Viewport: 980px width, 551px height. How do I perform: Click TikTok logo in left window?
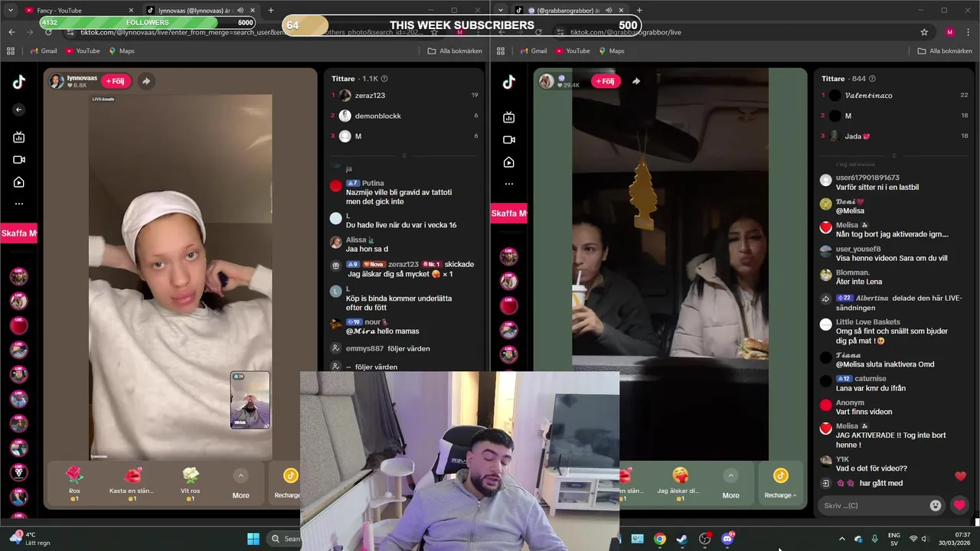click(19, 83)
